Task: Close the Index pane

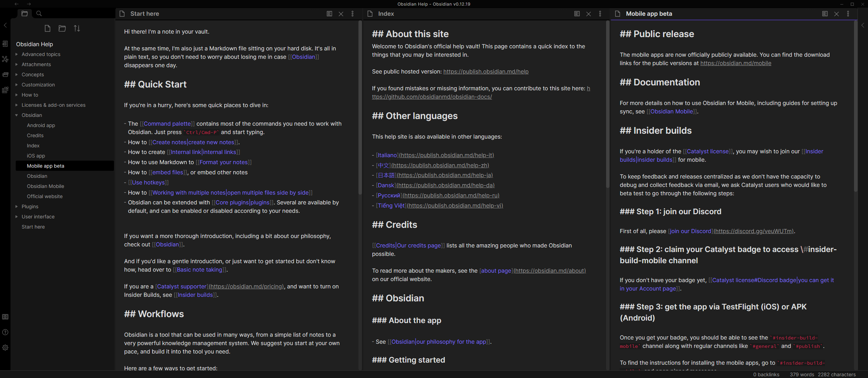Action: (x=589, y=14)
